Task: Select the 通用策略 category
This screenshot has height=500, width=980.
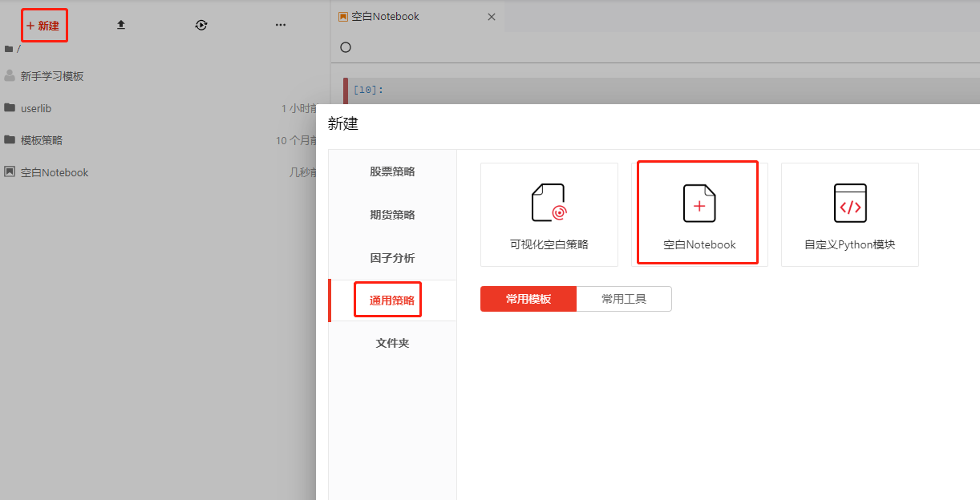Action: (387, 299)
